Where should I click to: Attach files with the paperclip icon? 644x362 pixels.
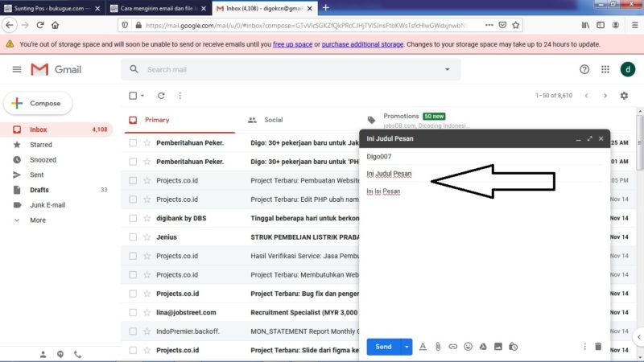pyautogui.click(x=438, y=347)
